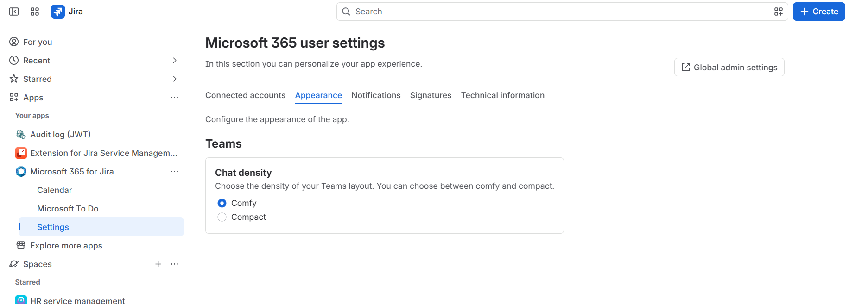Click the Extension for Jira Service Management icon
868x304 pixels.
[x=21, y=153]
